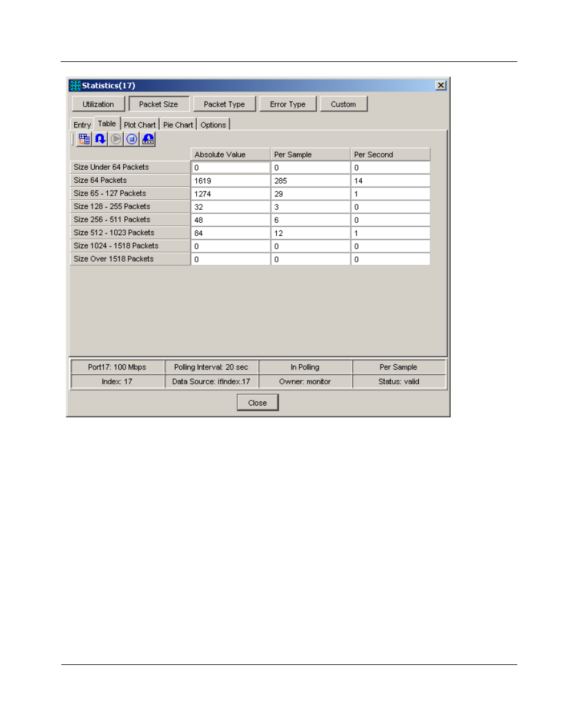This screenshot has height=728, width=562.
Task: Click the absolute value cell 84
Action: (230, 233)
